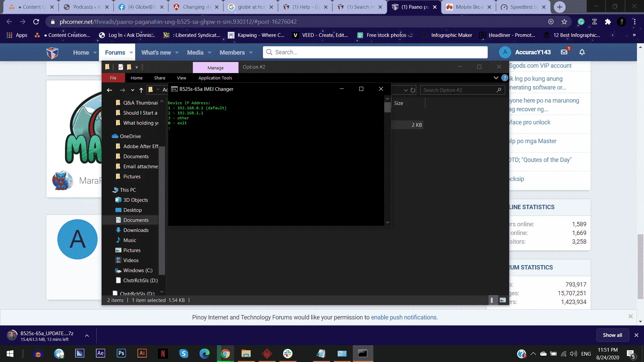
Task: Click the Search Option #2 field
Action: click(x=462, y=90)
